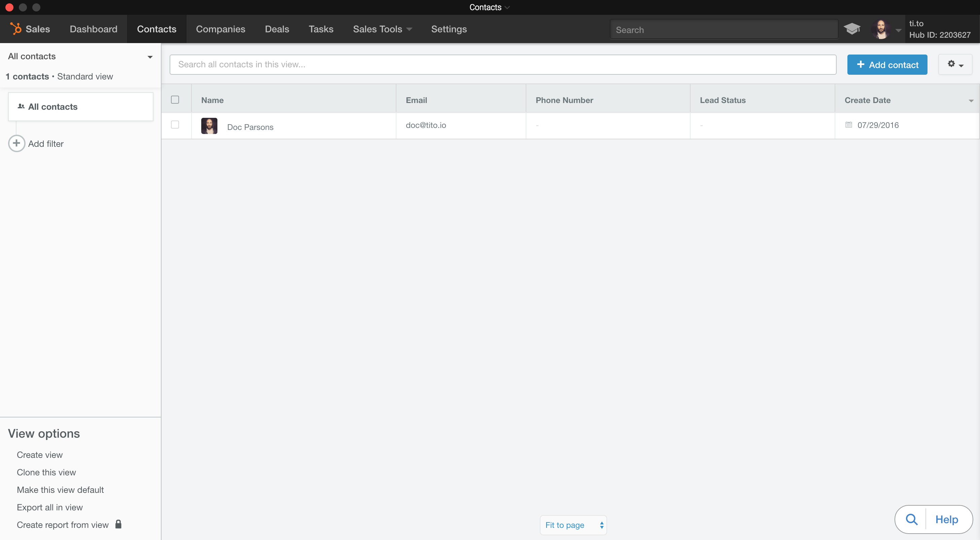Image resolution: width=980 pixels, height=540 pixels.
Task: Focus the Search all contacts field
Action: (503, 65)
